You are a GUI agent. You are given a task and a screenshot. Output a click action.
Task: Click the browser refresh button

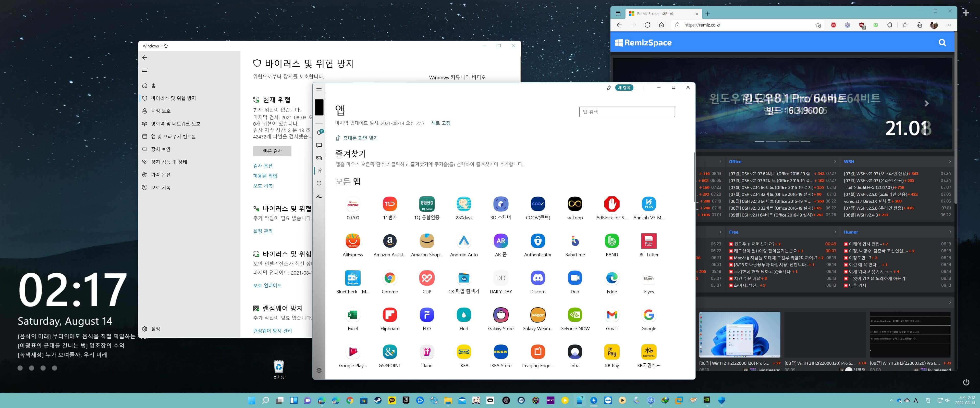point(647,25)
